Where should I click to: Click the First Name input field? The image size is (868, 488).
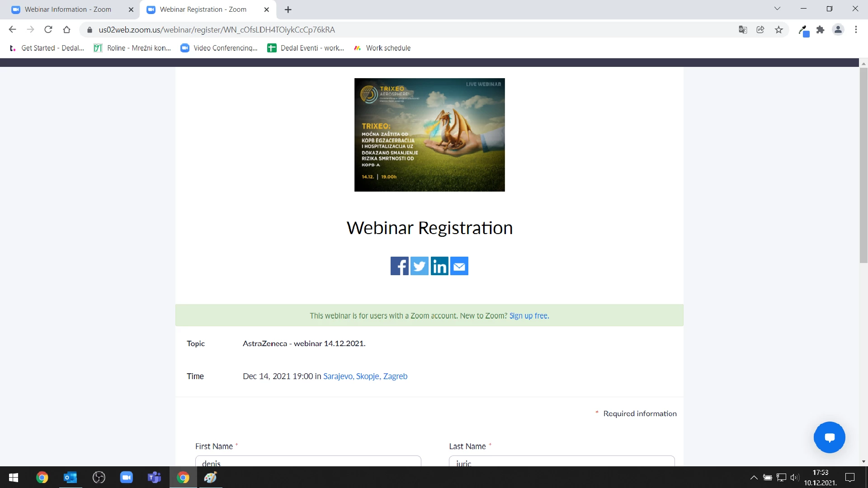click(308, 462)
